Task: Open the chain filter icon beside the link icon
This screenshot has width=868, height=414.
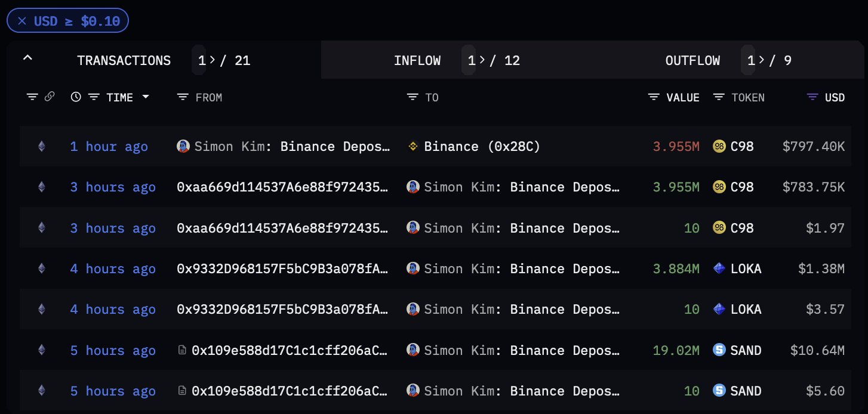Action: click(32, 97)
